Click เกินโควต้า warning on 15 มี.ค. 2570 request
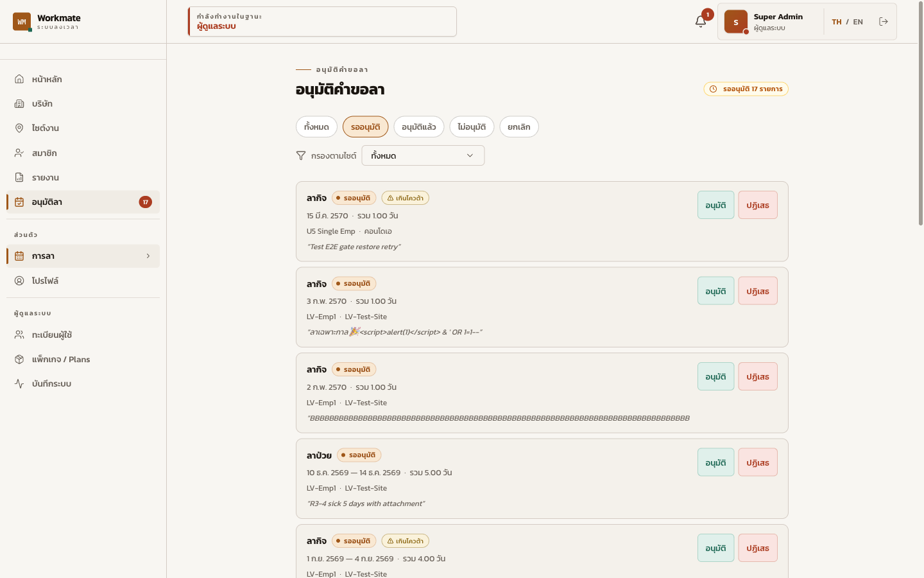 (405, 198)
